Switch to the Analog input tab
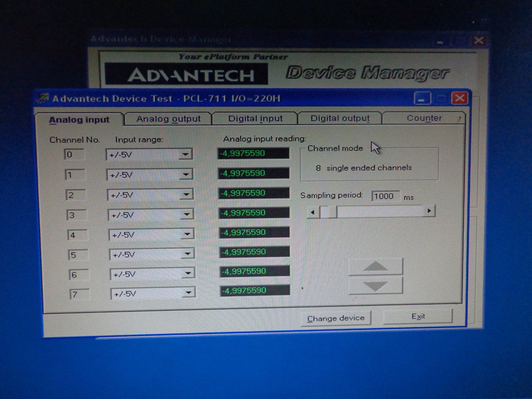Image resolution: width=532 pixels, height=399 pixels. [79, 120]
